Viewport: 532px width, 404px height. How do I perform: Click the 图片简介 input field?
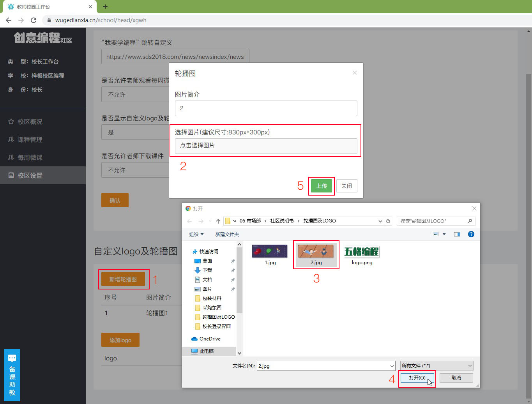tap(266, 108)
